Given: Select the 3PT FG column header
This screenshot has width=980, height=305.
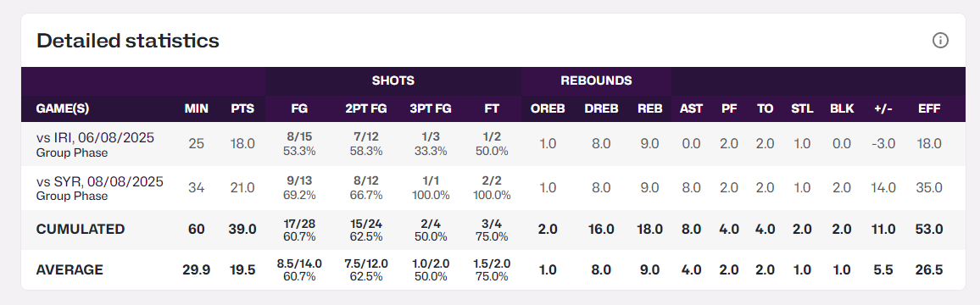Looking at the screenshot, I should coord(430,108).
